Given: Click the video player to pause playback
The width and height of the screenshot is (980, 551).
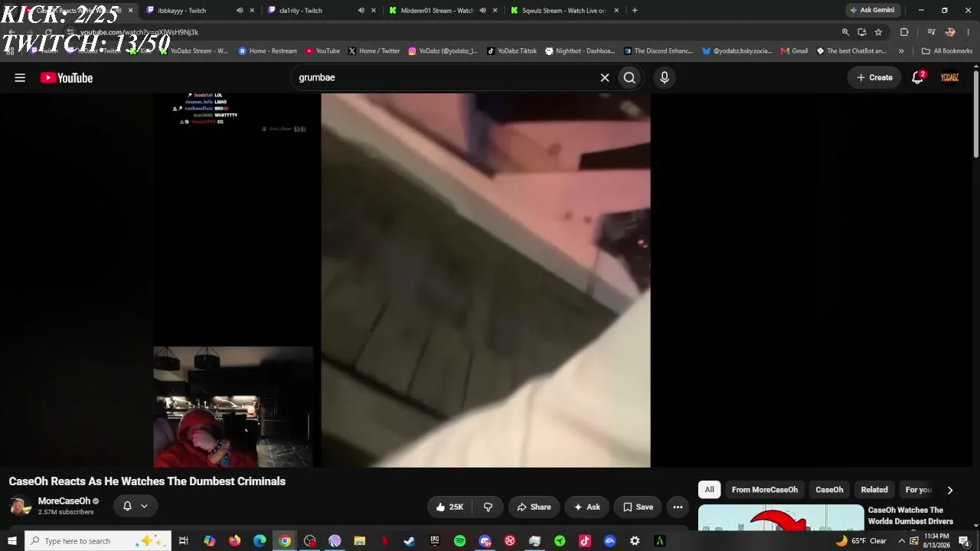Looking at the screenshot, I should pyautogui.click(x=402, y=280).
